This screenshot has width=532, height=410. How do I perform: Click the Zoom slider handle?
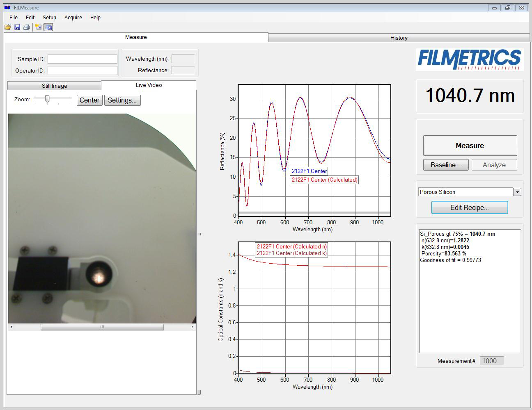47,98
